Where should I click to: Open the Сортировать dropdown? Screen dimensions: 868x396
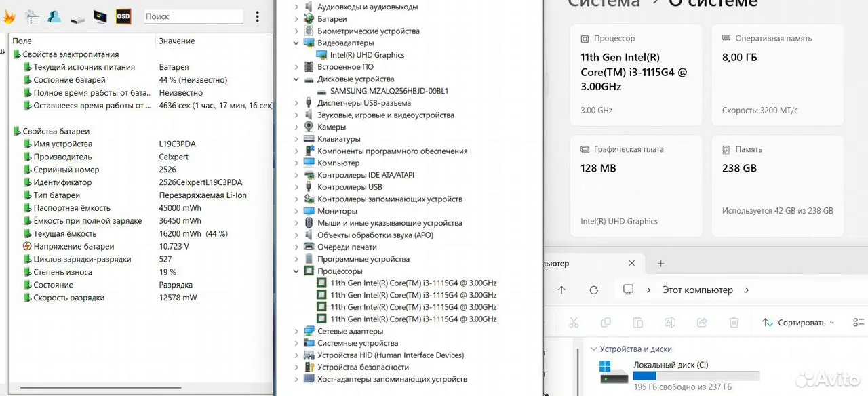pos(798,323)
